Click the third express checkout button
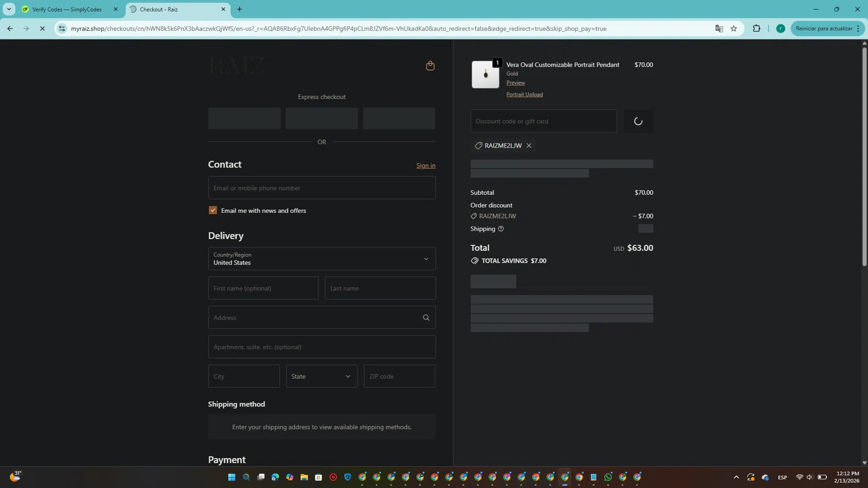The image size is (868, 488). [x=399, y=118]
